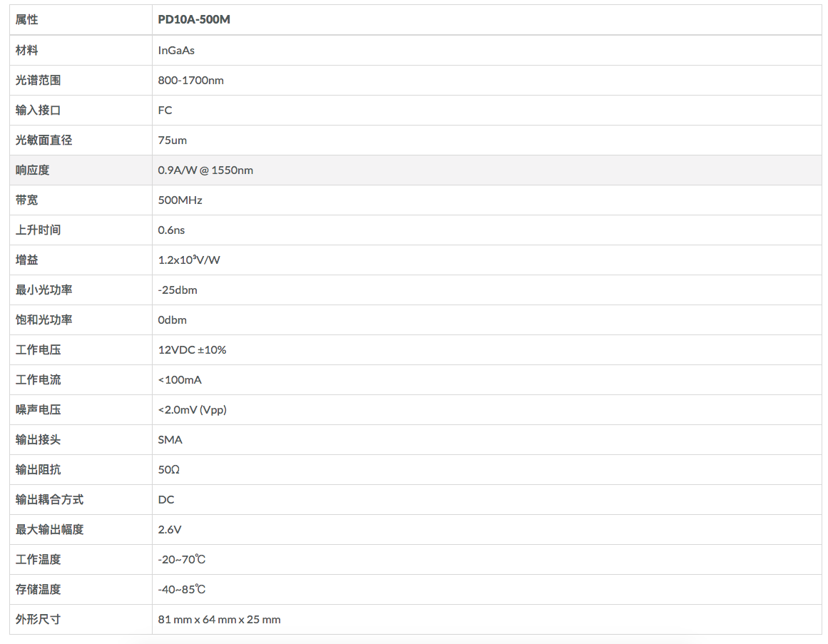Select the 输出耦合方式 row label
Image resolution: width=828 pixels, height=644 pixels.
pos(50,500)
